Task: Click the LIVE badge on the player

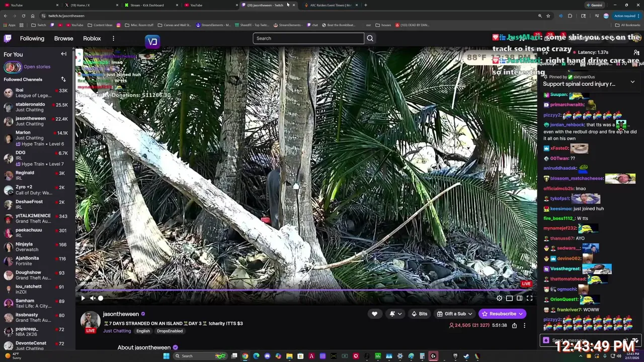Action: tap(526, 284)
